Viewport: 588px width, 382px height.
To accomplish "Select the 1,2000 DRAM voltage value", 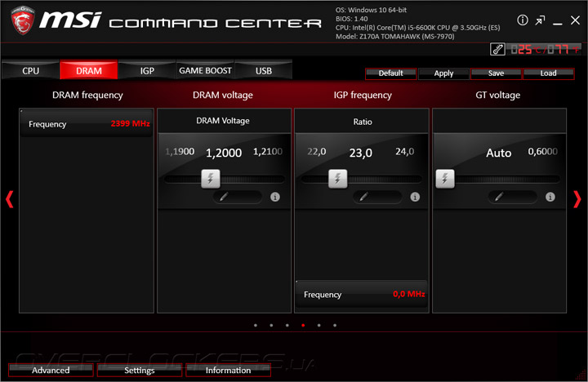I will 224,153.
